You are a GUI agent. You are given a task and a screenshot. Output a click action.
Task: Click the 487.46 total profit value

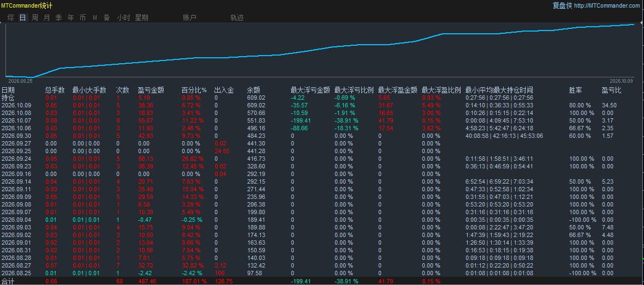click(x=147, y=281)
